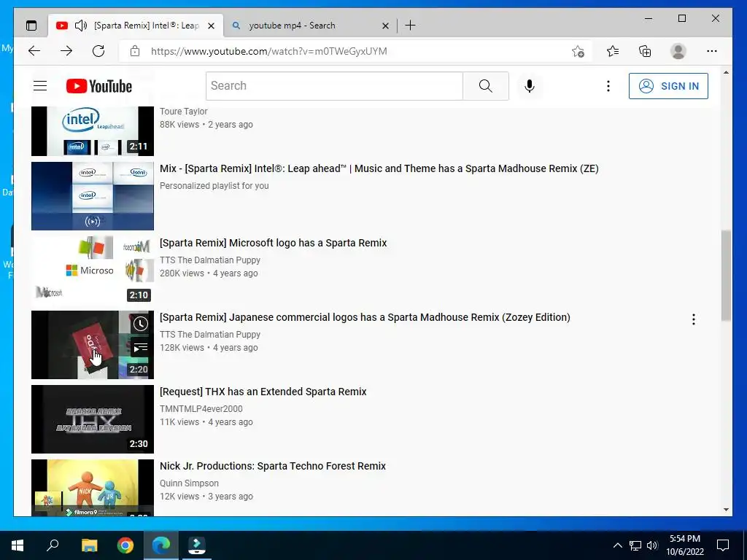Screen dimensions: 747x560
Task: Switch to the Sparta Remix Intel tab
Action: 136,26
